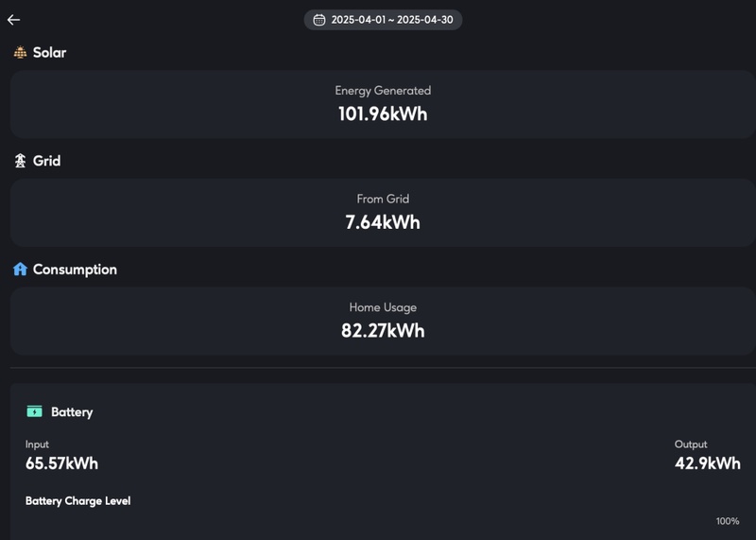
Task: Select the Solar section heading
Action: click(x=49, y=53)
